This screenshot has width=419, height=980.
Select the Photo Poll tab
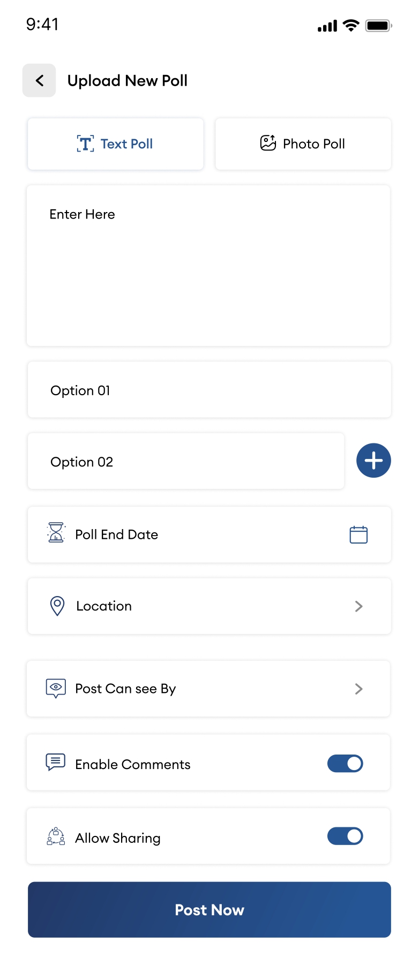[x=303, y=144]
